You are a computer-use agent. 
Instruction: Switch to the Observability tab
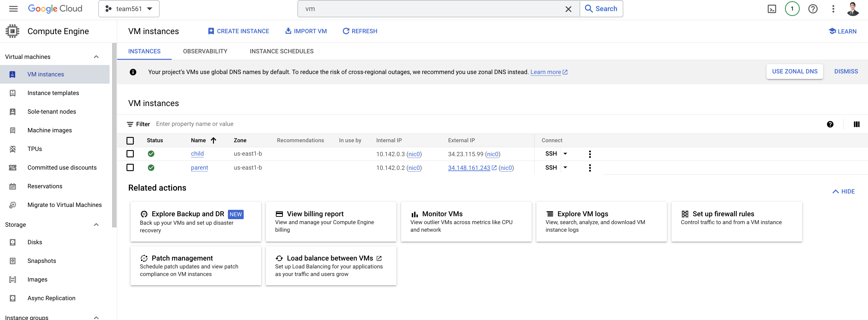point(205,51)
